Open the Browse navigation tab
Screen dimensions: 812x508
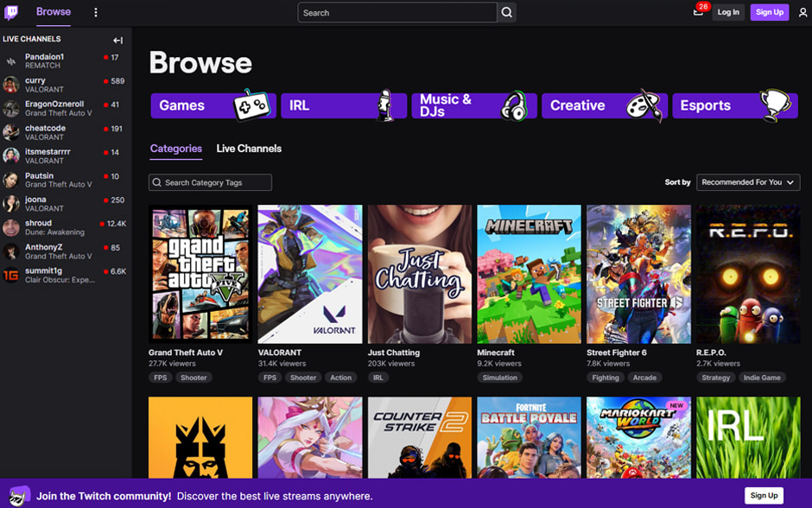pos(54,12)
